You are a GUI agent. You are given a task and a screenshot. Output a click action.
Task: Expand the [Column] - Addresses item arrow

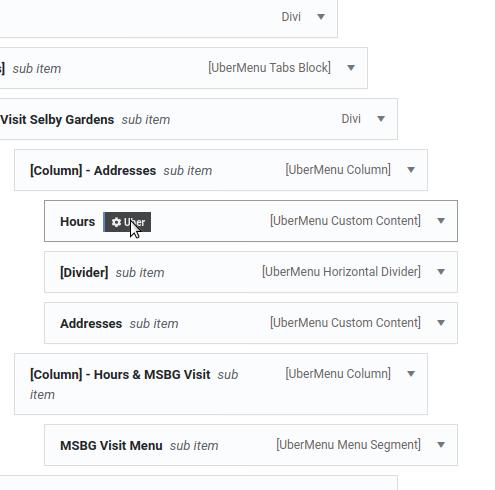(411, 170)
